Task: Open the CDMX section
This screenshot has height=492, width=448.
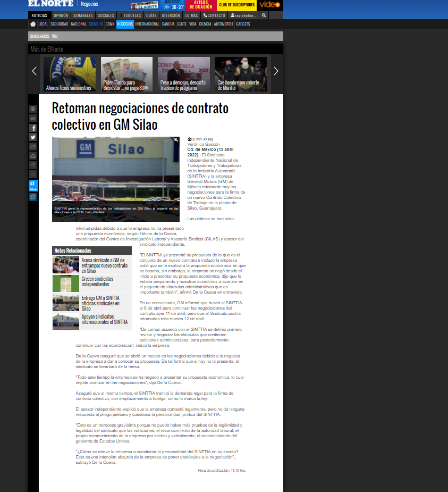Action: (110, 24)
